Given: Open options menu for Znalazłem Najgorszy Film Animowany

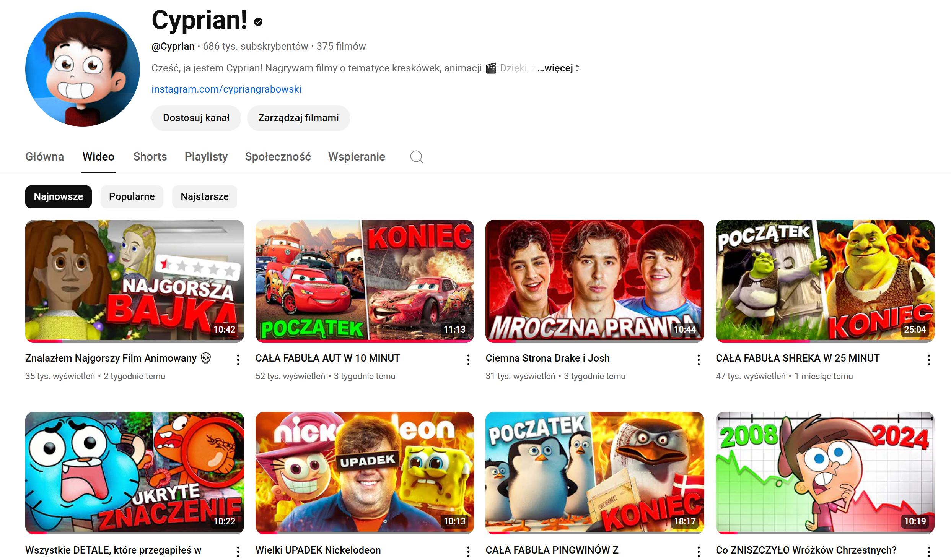Looking at the screenshot, I should point(238,360).
